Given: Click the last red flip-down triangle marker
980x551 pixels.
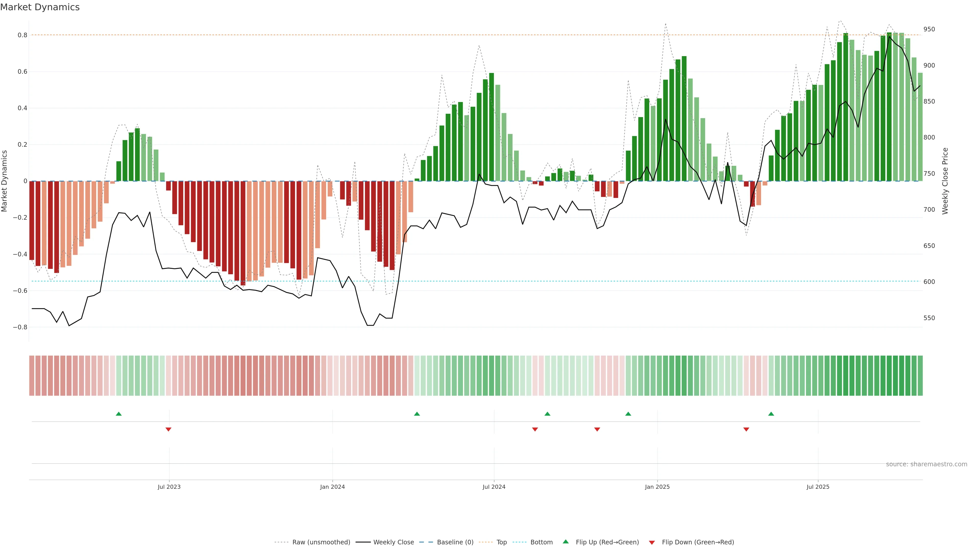Looking at the screenshot, I should (x=746, y=429).
